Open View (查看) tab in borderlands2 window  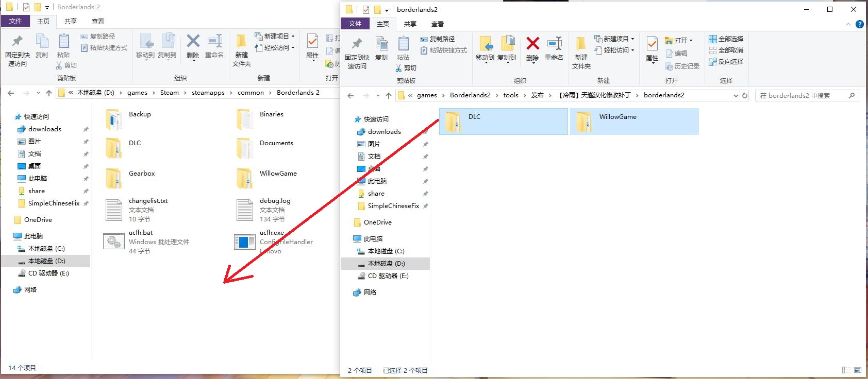(x=438, y=24)
